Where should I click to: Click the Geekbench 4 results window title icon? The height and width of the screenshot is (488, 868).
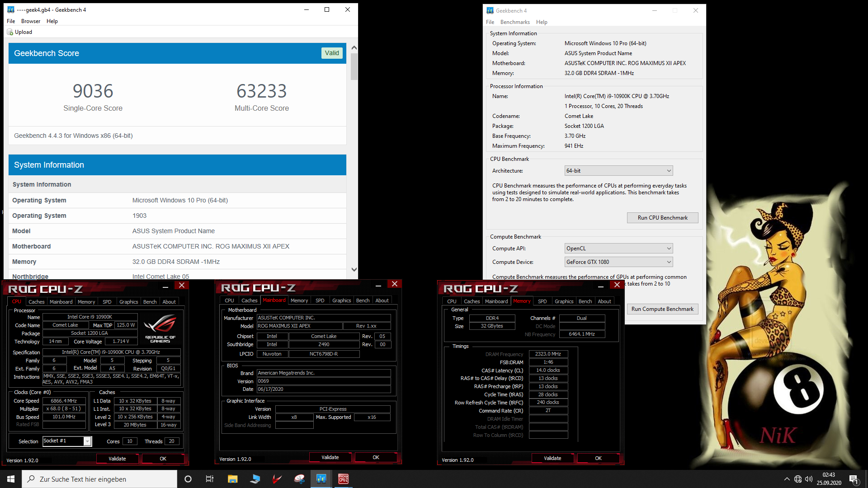[11, 9]
